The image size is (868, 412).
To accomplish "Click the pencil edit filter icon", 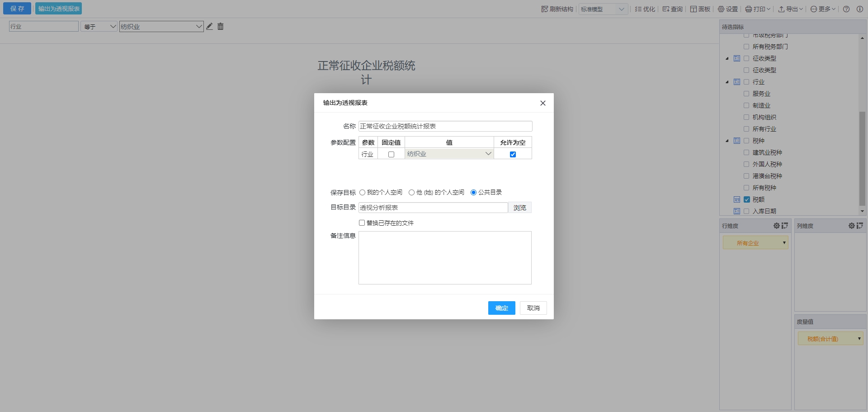I will click(209, 27).
